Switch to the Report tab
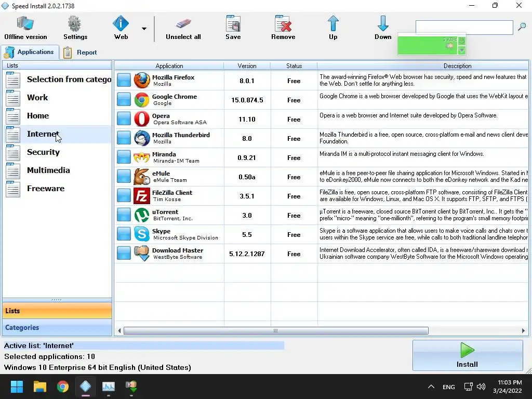The width and height of the screenshot is (532, 399). pos(81,52)
